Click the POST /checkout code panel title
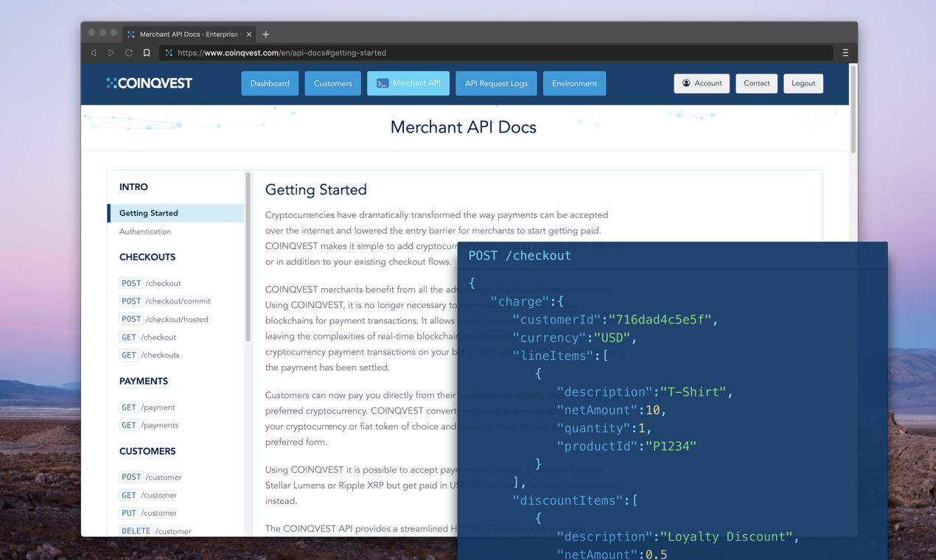936x560 pixels. point(520,256)
